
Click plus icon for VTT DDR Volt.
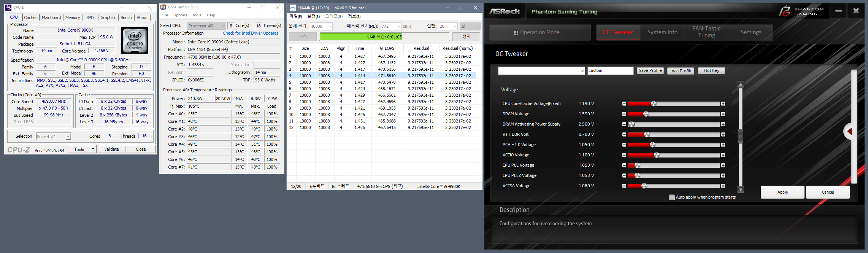pyautogui.click(x=723, y=134)
